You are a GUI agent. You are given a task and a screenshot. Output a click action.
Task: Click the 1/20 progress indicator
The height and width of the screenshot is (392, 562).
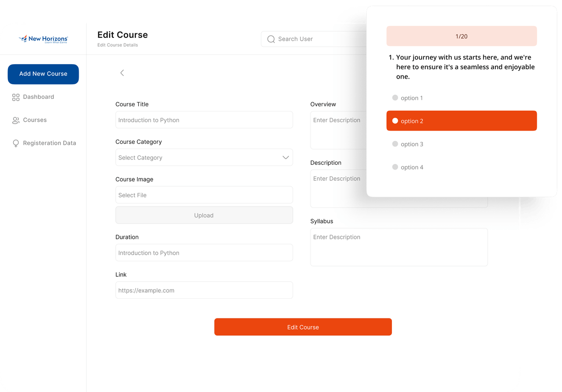tap(461, 36)
